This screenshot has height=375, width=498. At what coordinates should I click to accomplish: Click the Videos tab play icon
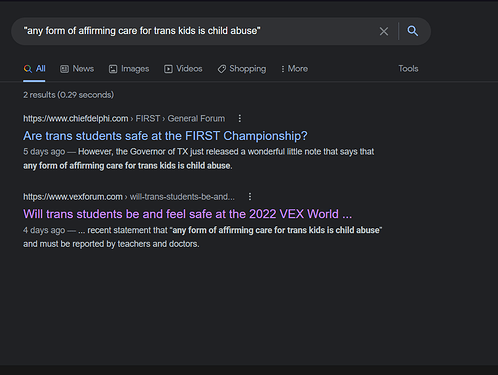[x=168, y=69]
